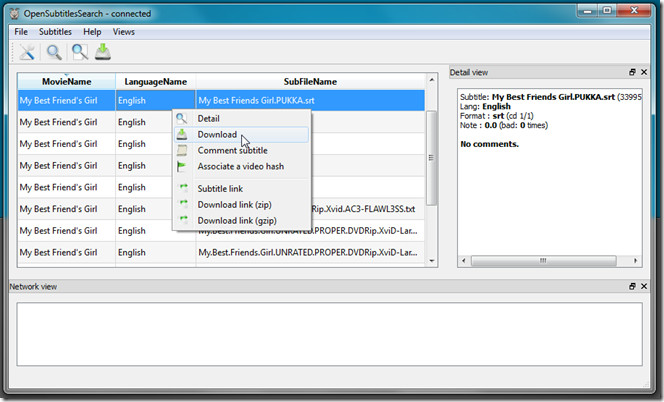Click inside the Network view text box
664x402 pixels.
(329, 334)
